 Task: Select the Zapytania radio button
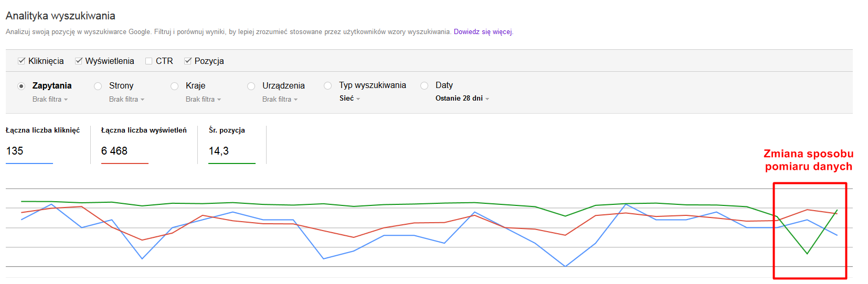tap(22, 86)
